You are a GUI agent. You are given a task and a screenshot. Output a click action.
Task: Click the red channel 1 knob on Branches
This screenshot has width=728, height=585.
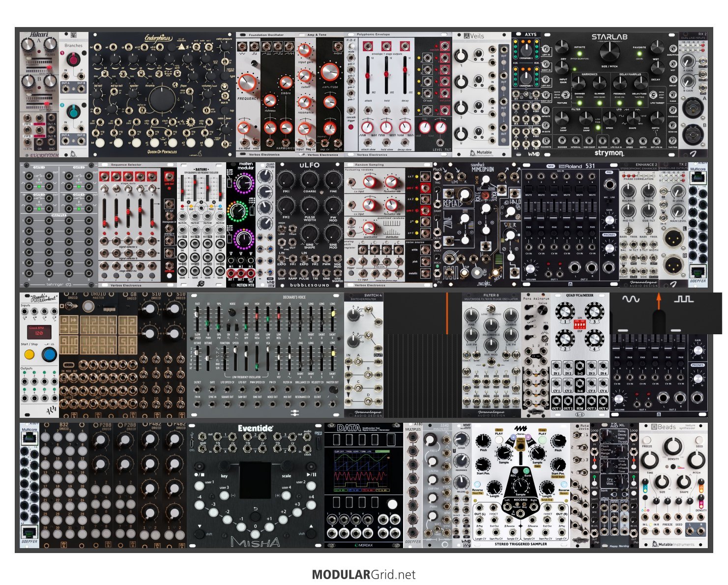[x=73, y=60]
